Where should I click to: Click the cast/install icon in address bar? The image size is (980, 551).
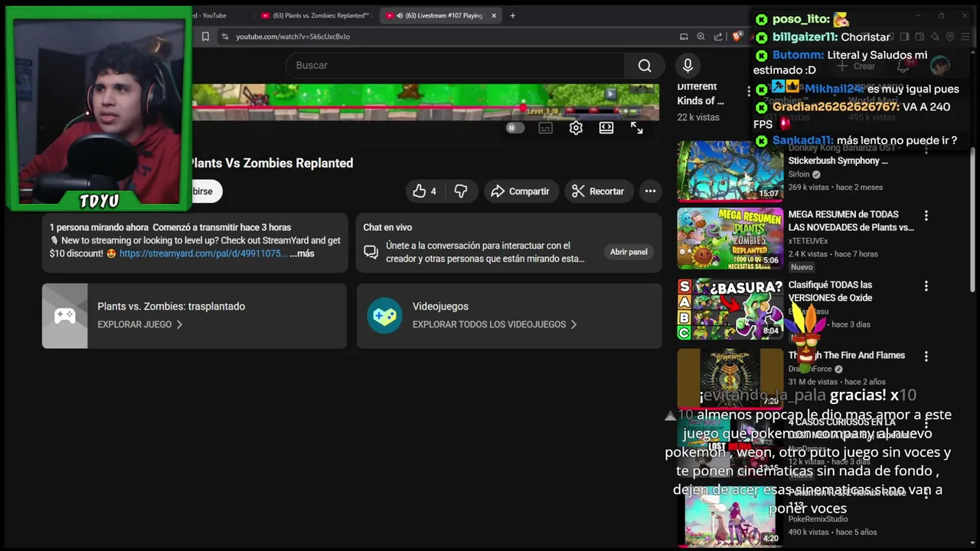[x=684, y=37]
